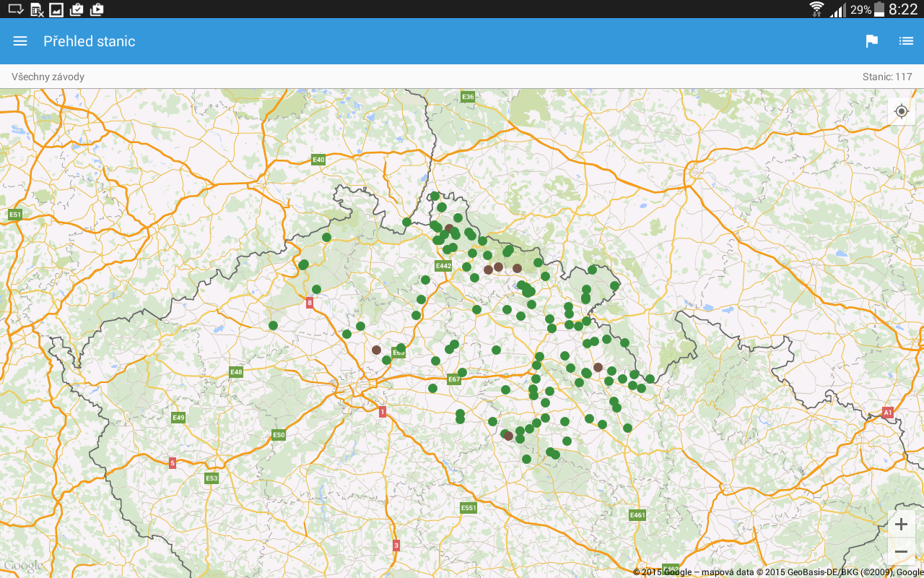Screen dimensions: 924x578
Task: Switch to station list view icon
Action: (x=906, y=41)
